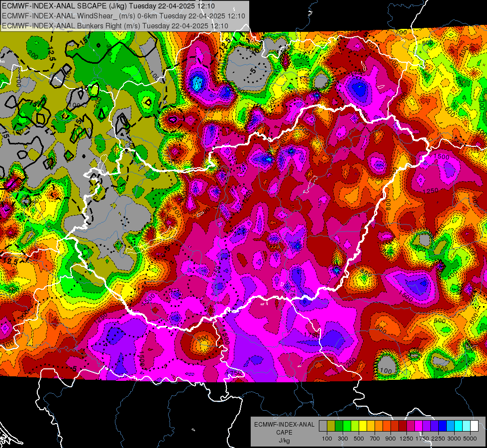The height and width of the screenshot is (448, 487).
Task: Click the 3000 tick label in the legend
Action: 454,439
